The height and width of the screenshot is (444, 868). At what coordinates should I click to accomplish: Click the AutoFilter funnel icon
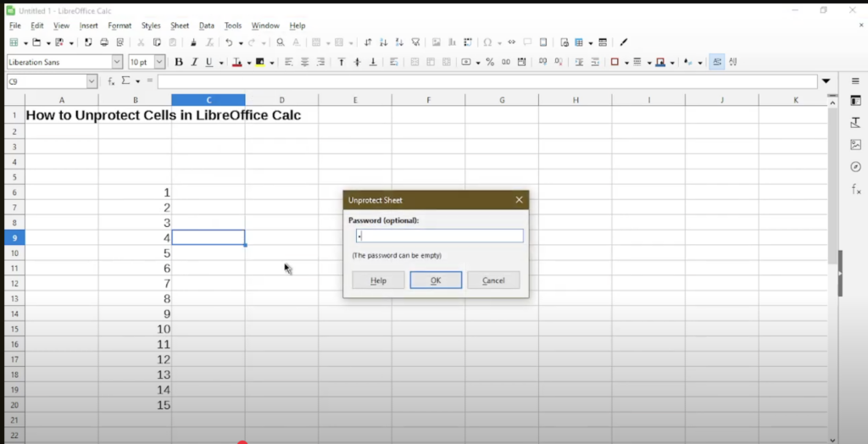[415, 42]
